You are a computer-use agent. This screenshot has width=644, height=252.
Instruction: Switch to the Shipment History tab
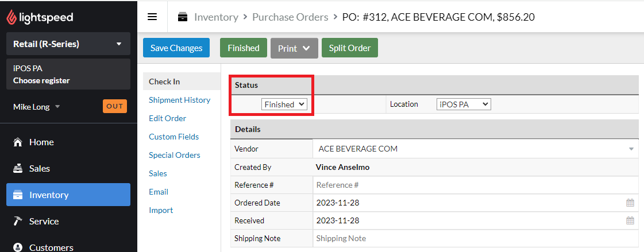[179, 100]
